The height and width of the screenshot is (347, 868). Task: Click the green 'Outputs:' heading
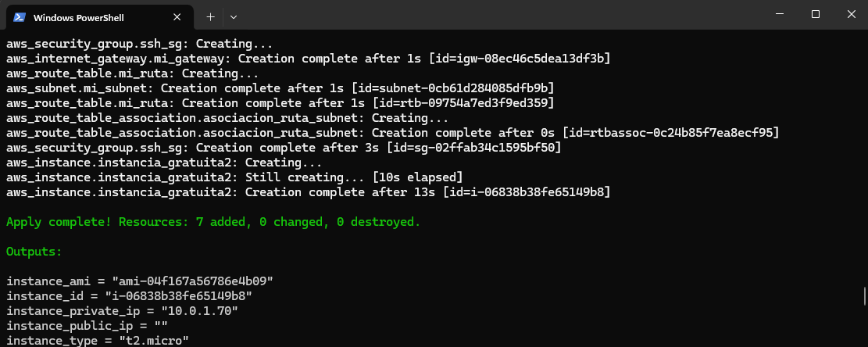point(34,252)
